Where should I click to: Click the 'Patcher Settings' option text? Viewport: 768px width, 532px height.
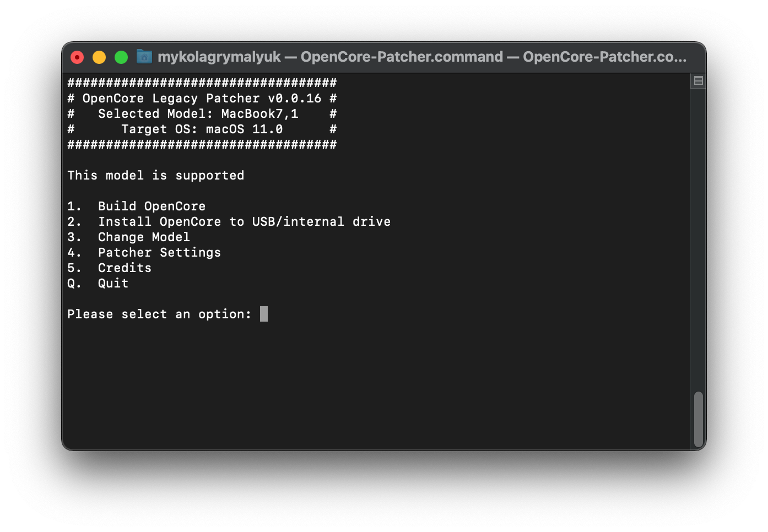click(x=159, y=252)
